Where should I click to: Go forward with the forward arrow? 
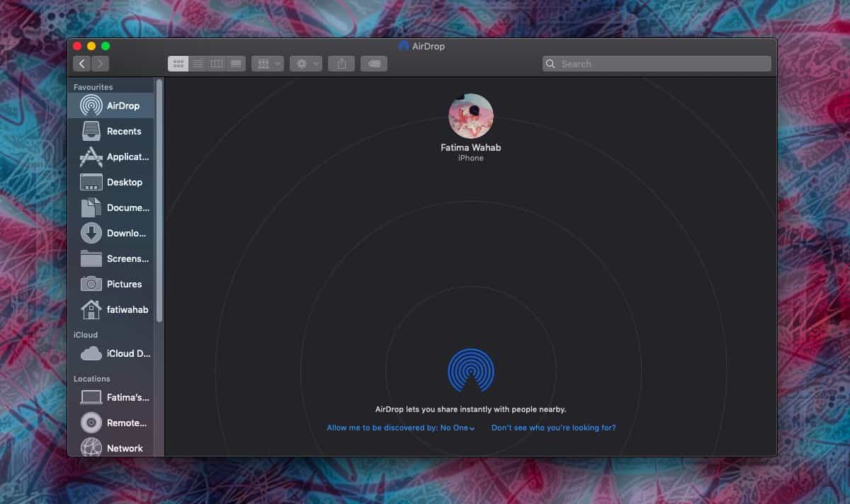pos(100,64)
